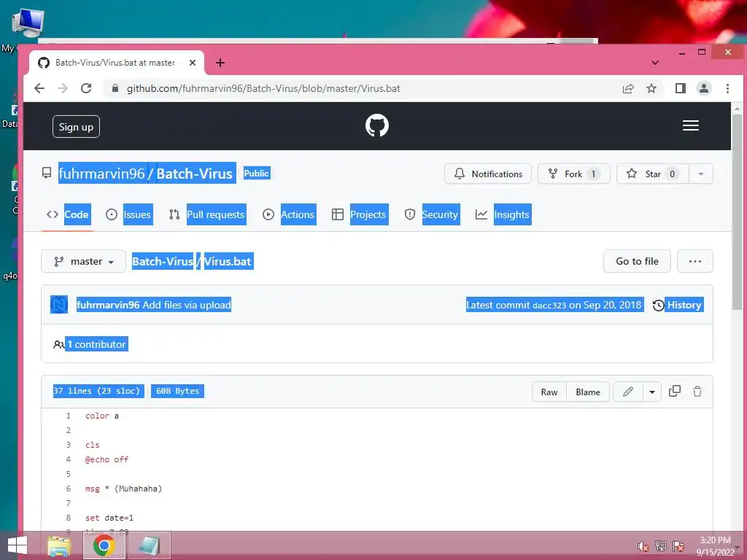Screen dimensions: 747x560
Task: Go back in Chrome
Action: [x=39, y=88]
